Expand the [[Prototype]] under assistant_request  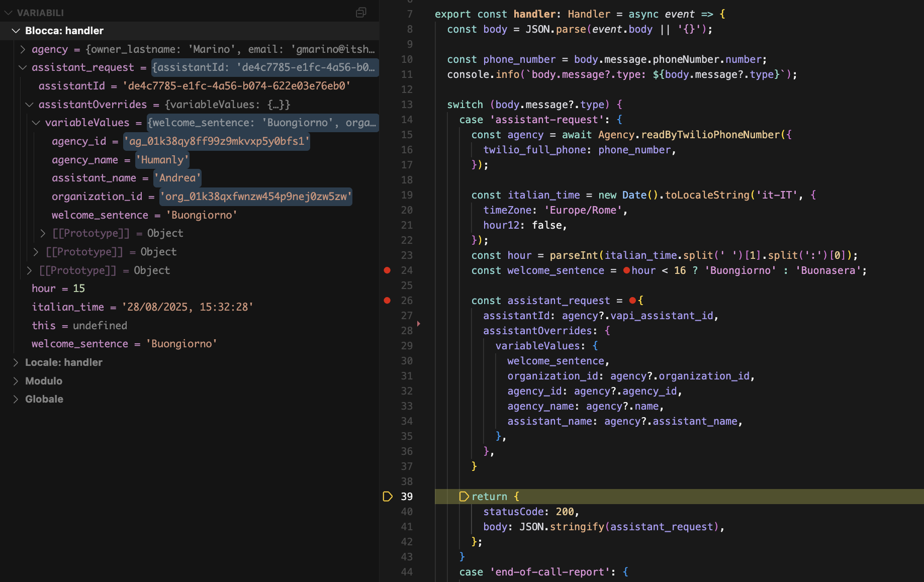click(29, 270)
